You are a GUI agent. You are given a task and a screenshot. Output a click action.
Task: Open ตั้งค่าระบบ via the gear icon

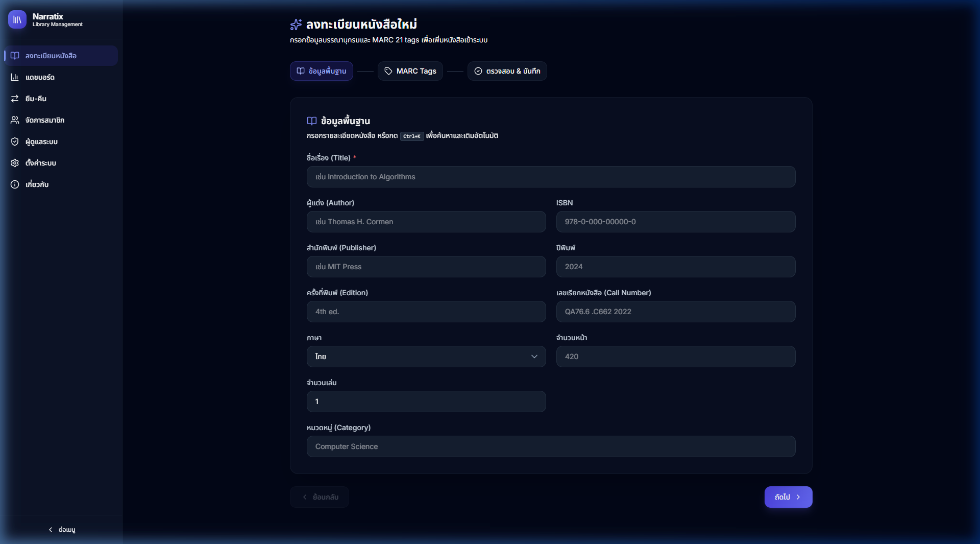(15, 163)
